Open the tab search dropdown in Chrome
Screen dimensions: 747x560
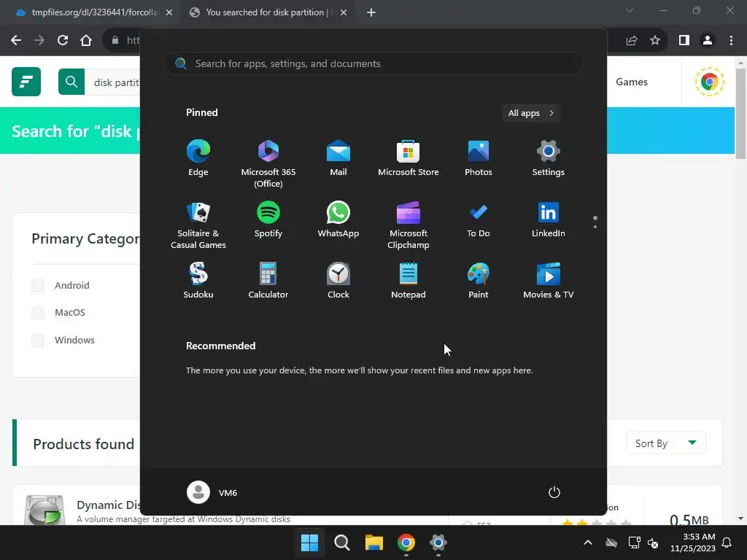click(x=630, y=10)
